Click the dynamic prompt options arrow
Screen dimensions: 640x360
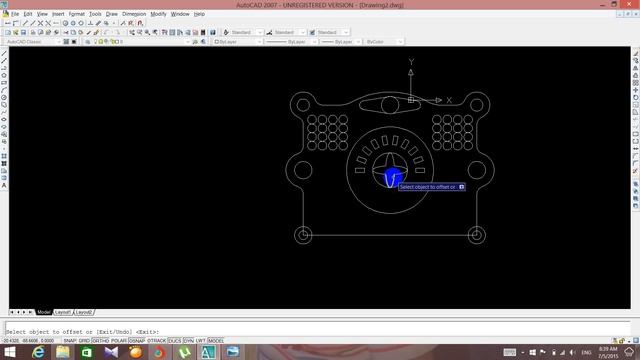[x=461, y=187]
